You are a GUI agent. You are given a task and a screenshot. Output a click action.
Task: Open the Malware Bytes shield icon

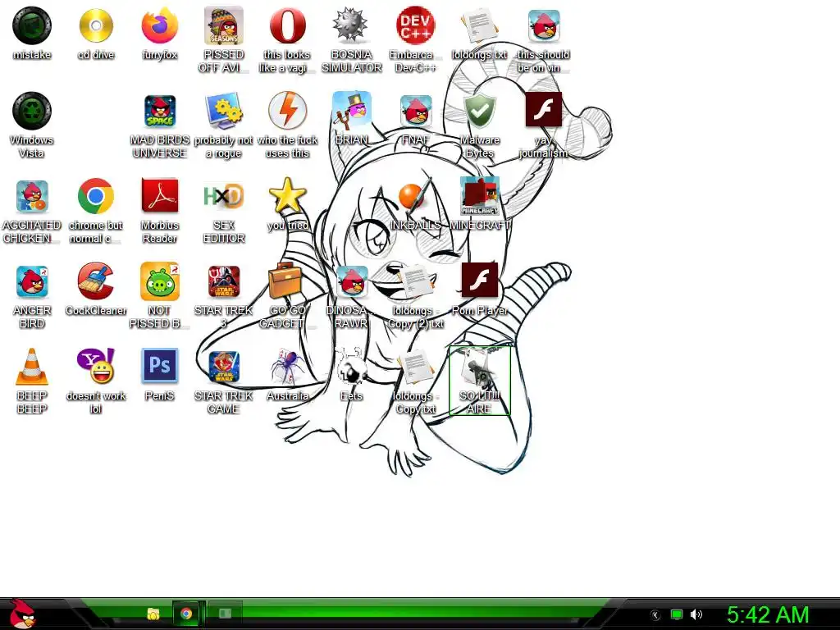[x=479, y=111]
